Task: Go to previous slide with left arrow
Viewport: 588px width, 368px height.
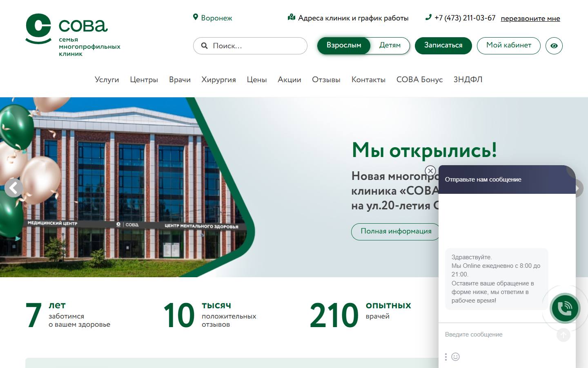Action: [14, 188]
